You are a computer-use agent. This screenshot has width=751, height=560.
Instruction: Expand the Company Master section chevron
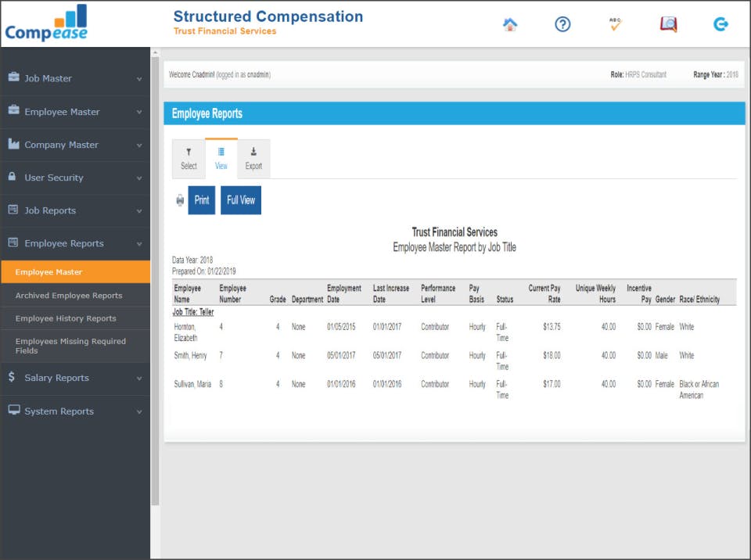[x=139, y=145]
